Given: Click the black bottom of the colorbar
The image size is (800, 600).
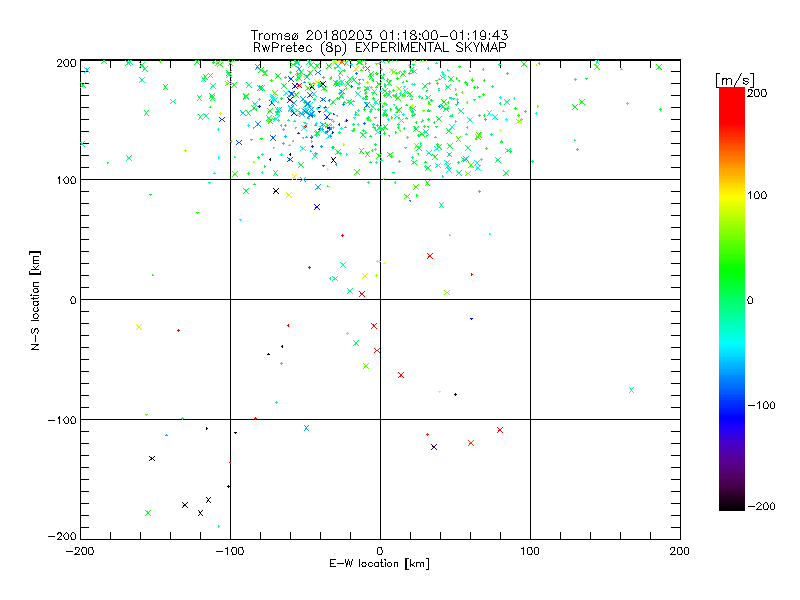Looking at the screenshot, I should coord(732,503).
